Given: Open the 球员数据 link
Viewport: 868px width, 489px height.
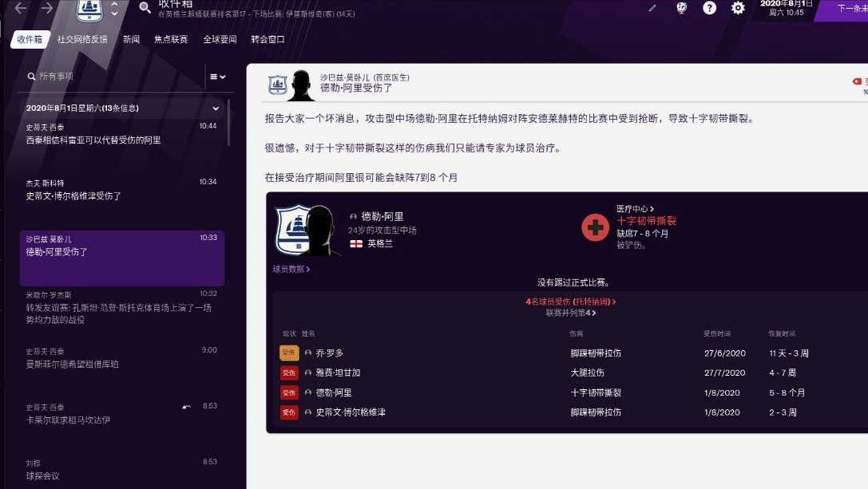Looking at the screenshot, I should 291,270.
